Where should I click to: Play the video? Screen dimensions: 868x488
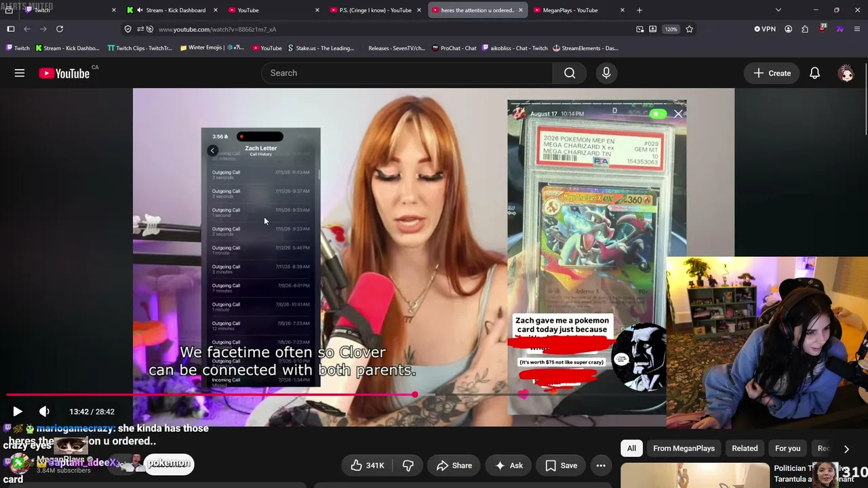[18, 411]
